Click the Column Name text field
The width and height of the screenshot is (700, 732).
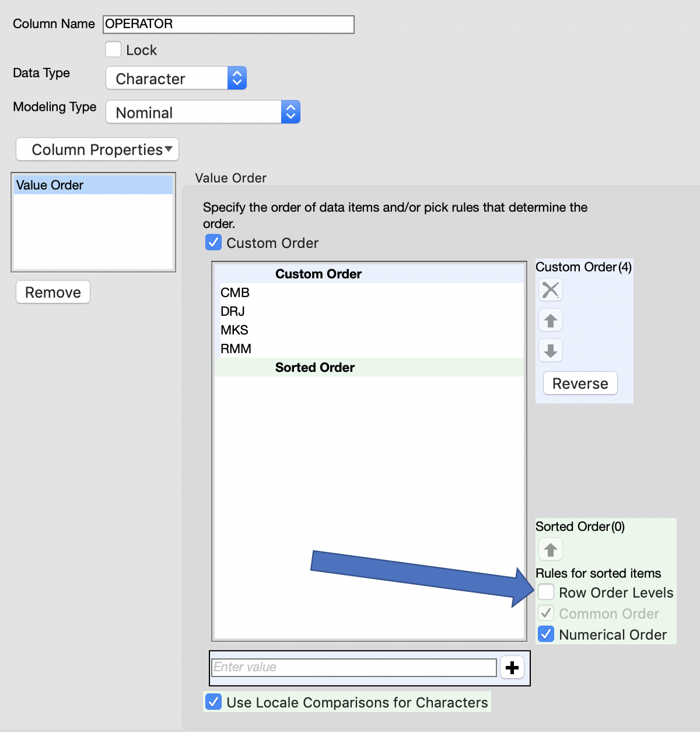pyautogui.click(x=229, y=24)
